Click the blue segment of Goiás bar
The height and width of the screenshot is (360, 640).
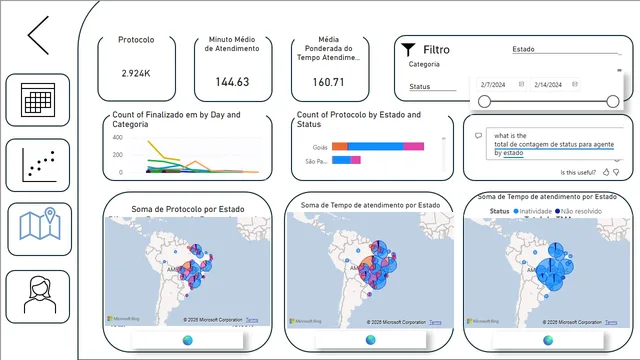click(376, 147)
